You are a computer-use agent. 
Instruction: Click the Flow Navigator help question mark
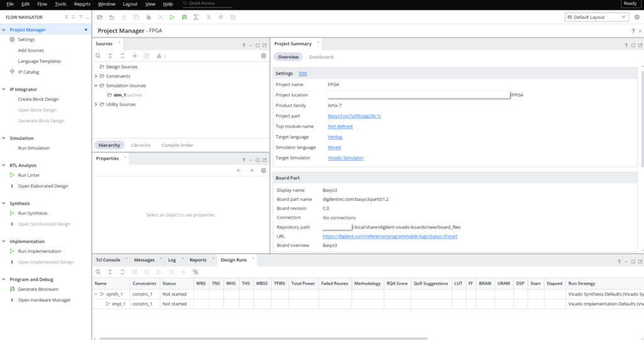point(80,17)
